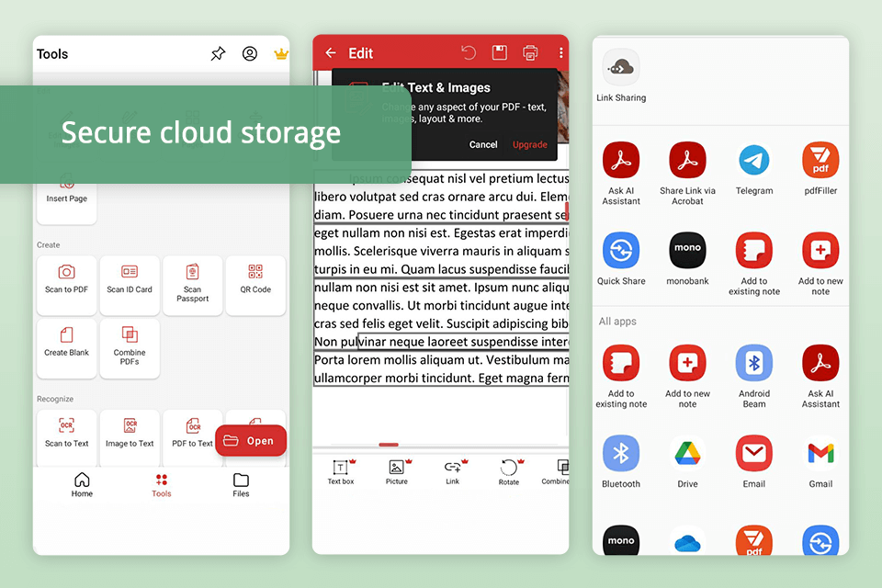Open Combine PDFs tool
The height and width of the screenshot is (588, 882).
click(130, 348)
